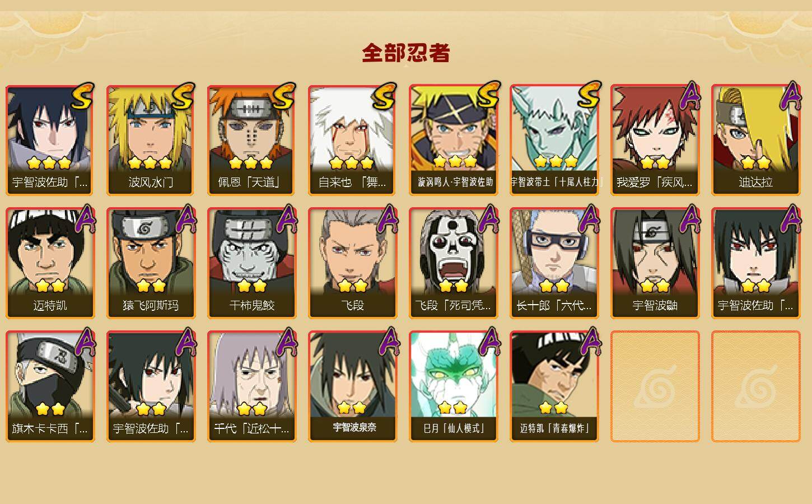Viewport: 812px width, 504px height.
Task: Open 巳月「仙人模式」ninja card
Action: (x=453, y=386)
